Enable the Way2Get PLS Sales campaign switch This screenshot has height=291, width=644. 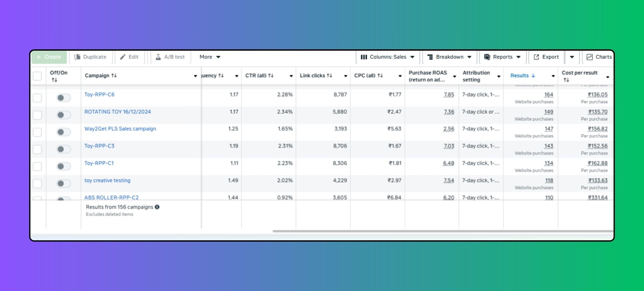(x=63, y=132)
